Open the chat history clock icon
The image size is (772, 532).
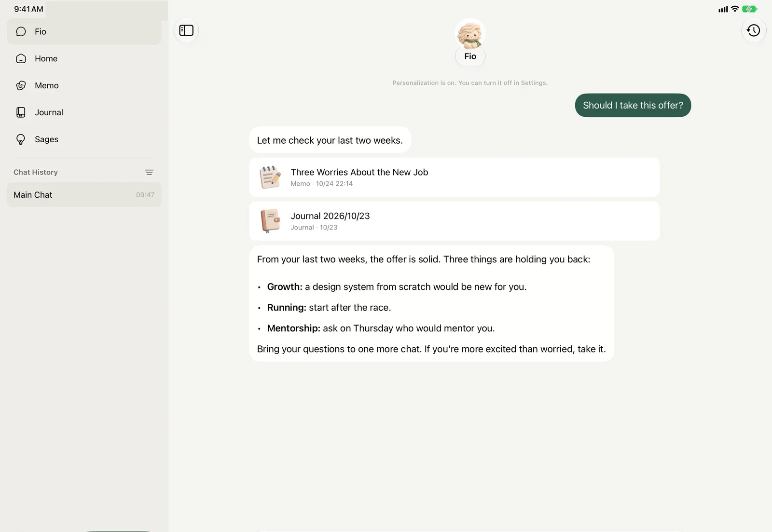(753, 30)
